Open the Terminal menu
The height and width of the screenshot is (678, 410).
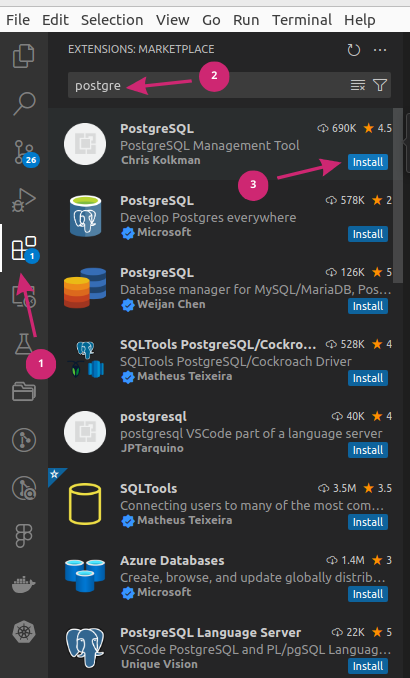click(x=301, y=20)
